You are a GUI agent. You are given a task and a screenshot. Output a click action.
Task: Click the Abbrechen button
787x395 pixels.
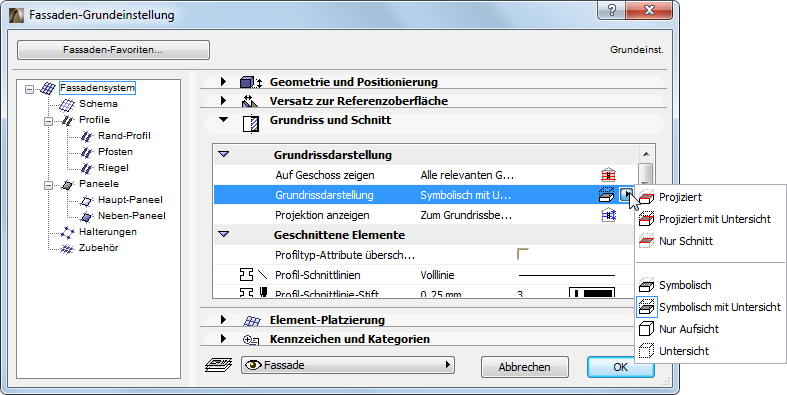point(524,367)
